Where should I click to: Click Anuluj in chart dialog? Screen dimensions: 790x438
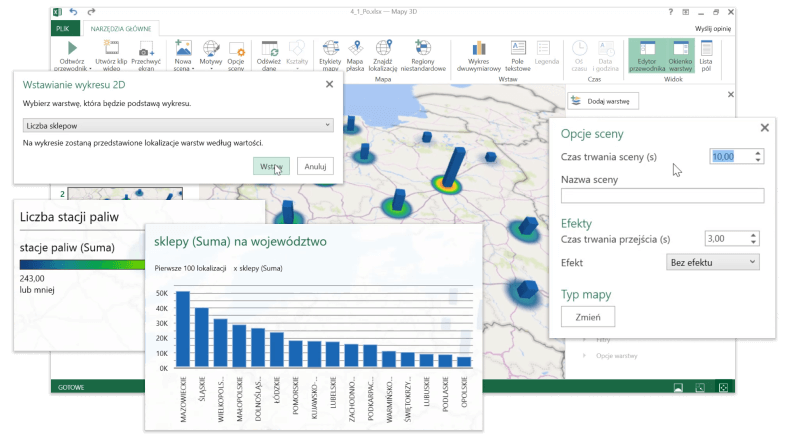tap(315, 166)
